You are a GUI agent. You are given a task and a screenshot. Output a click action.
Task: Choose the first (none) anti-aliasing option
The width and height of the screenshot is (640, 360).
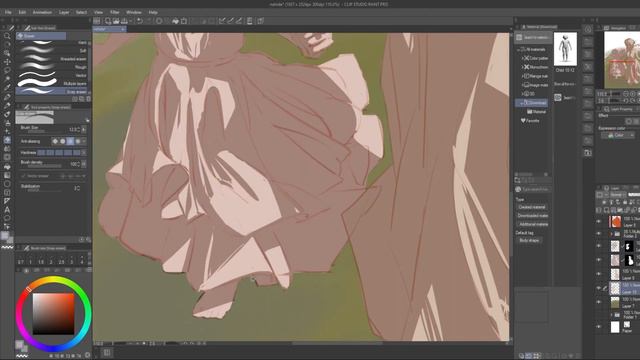(x=55, y=141)
